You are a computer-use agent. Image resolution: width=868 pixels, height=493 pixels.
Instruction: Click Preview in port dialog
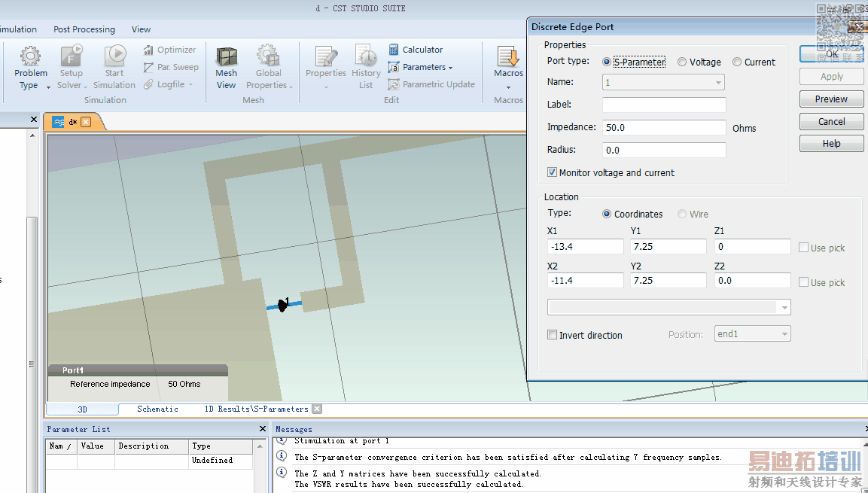(831, 99)
